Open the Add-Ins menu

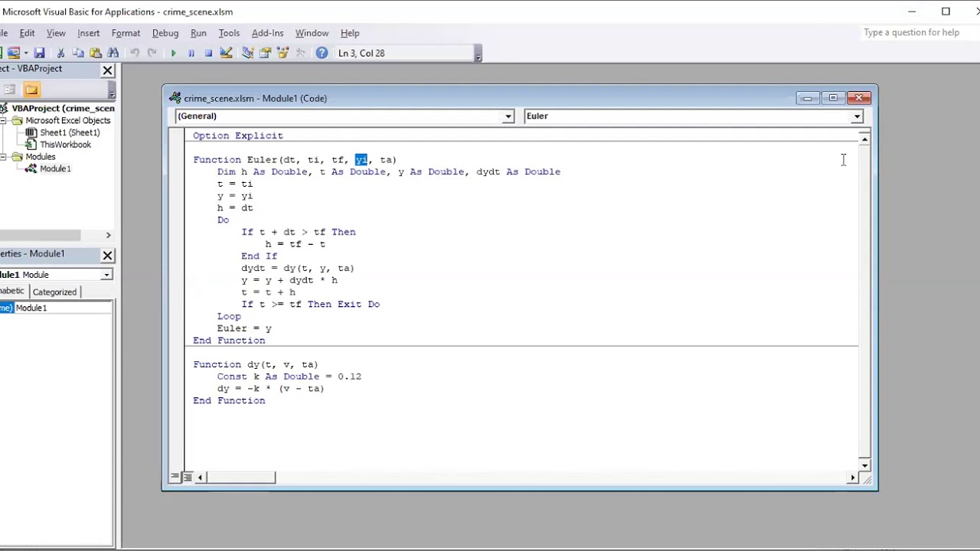[267, 33]
